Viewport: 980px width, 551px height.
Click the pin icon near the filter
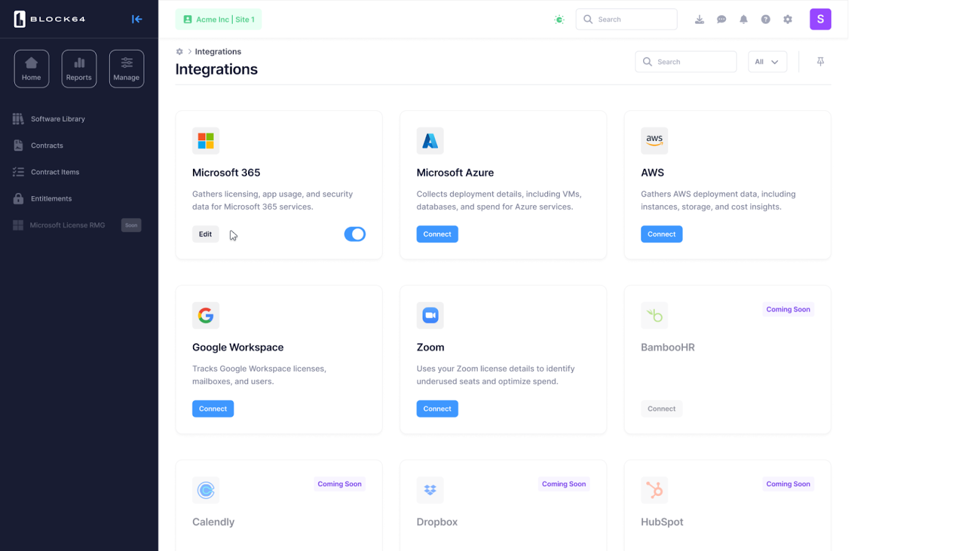820,61
